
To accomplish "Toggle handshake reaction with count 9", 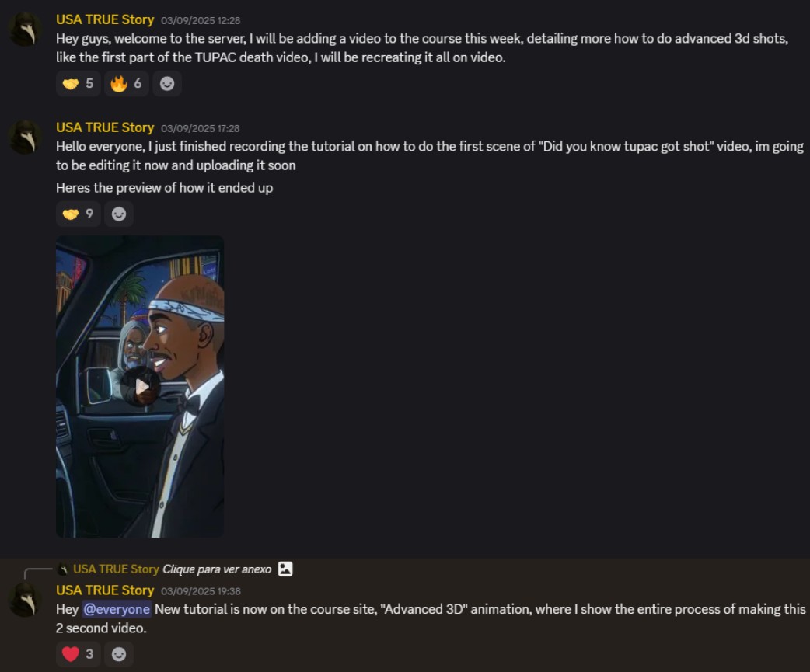I will pyautogui.click(x=78, y=214).
